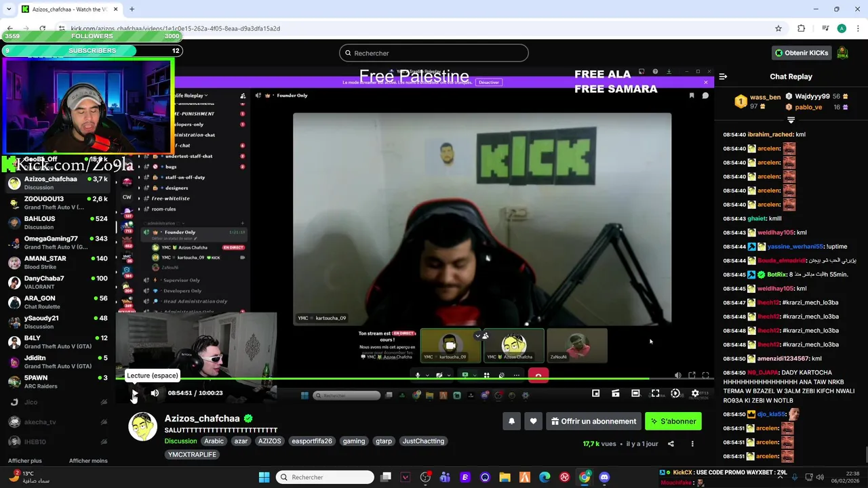The image size is (868, 488).
Task: Enter fullscreen in the Kick player
Action: click(655, 393)
